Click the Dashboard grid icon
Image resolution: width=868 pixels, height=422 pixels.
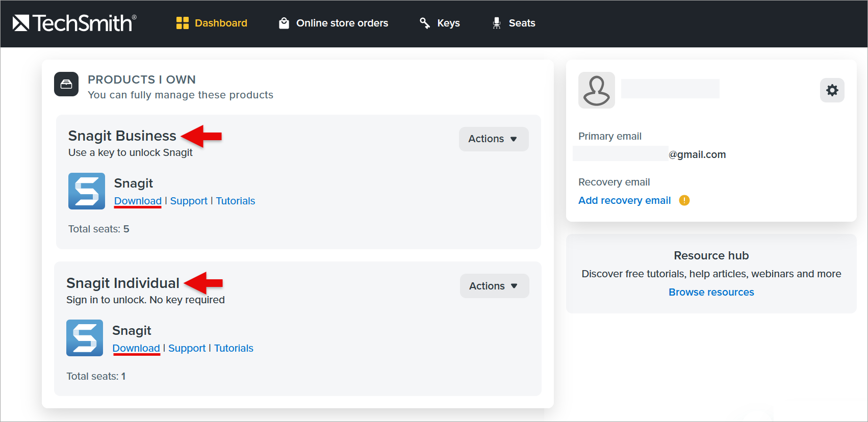point(182,23)
